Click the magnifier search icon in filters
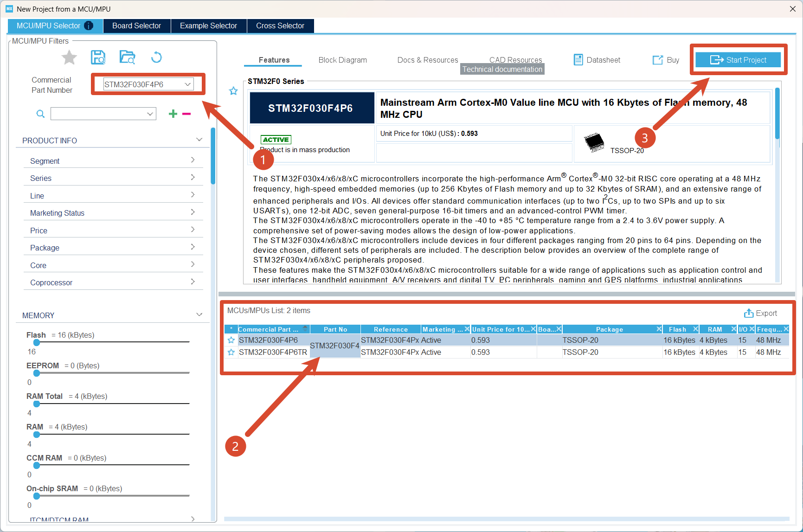The height and width of the screenshot is (532, 803). point(41,114)
